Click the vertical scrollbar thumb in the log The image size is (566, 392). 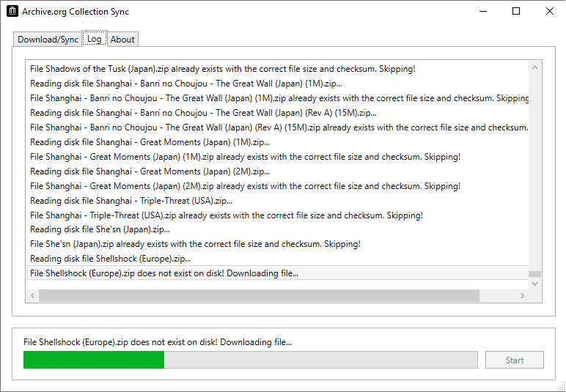coord(534,274)
